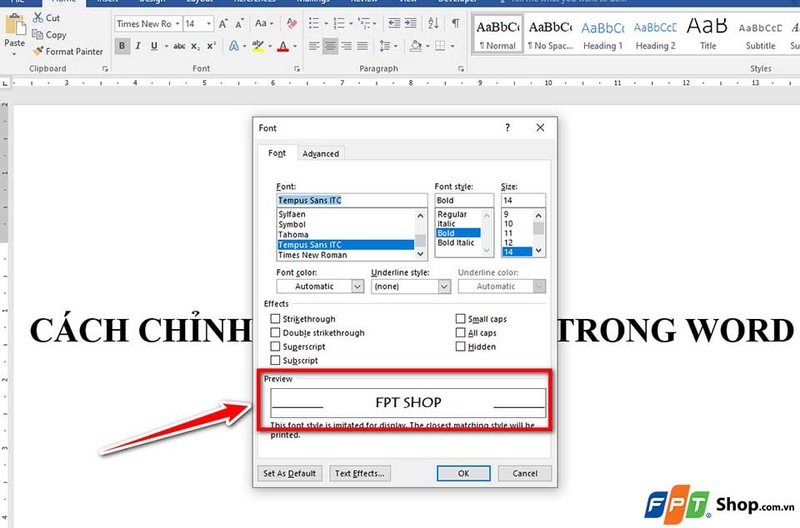Apply text highlight color marker
This screenshot has height=528, width=800.
258,46
